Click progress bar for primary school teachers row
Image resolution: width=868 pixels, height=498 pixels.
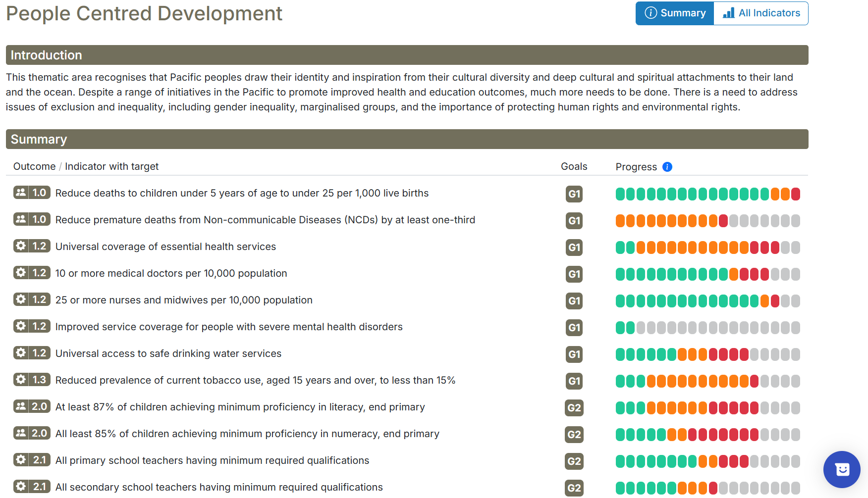tap(707, 461)
